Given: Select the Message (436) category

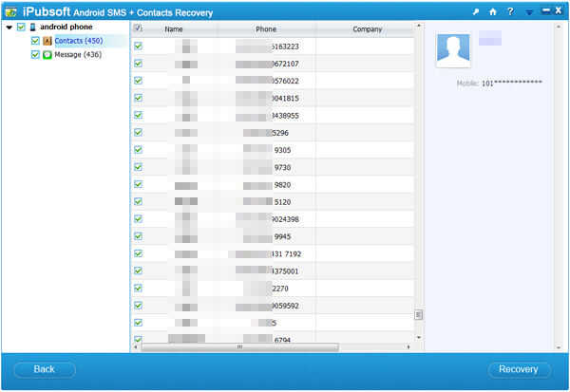Looking at the screenshot, I should [78, 55].
